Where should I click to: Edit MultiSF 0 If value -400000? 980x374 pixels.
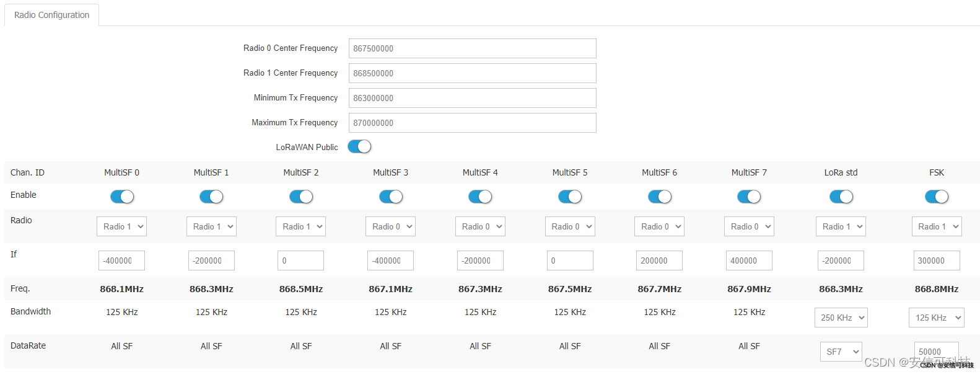(x=122, y=260)
